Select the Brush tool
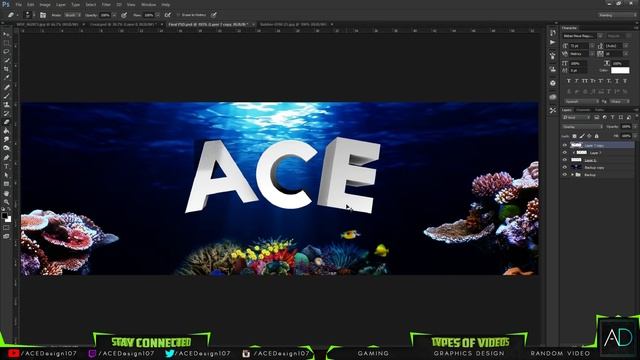The width and height of the screenshot is (640, 360). 6,96
